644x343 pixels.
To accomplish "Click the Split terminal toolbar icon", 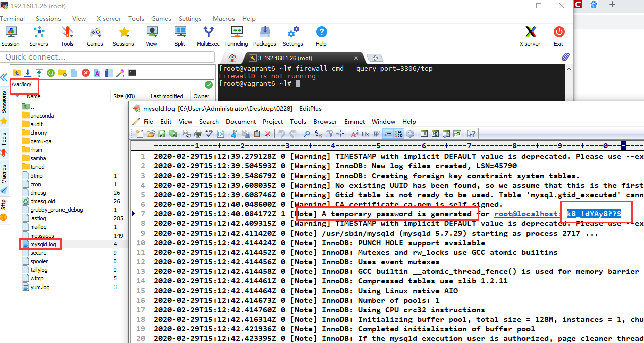I will [x=180, y=36].
